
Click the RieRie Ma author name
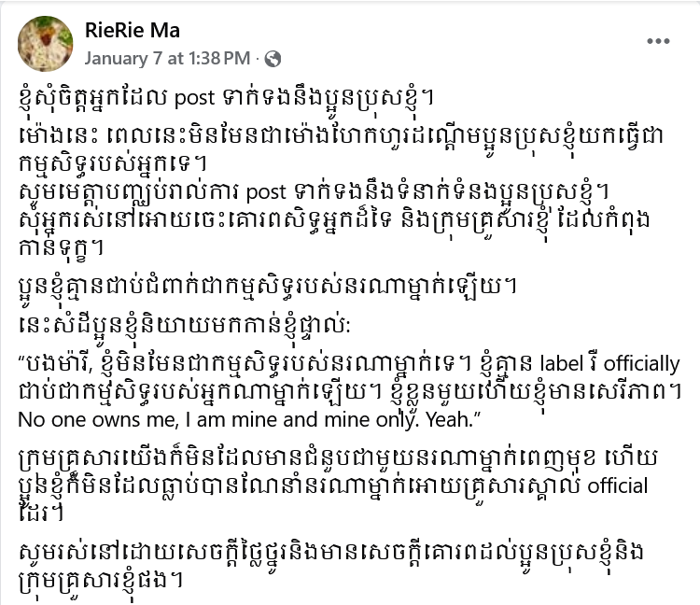pyautogui.click(x=133, y=31)
